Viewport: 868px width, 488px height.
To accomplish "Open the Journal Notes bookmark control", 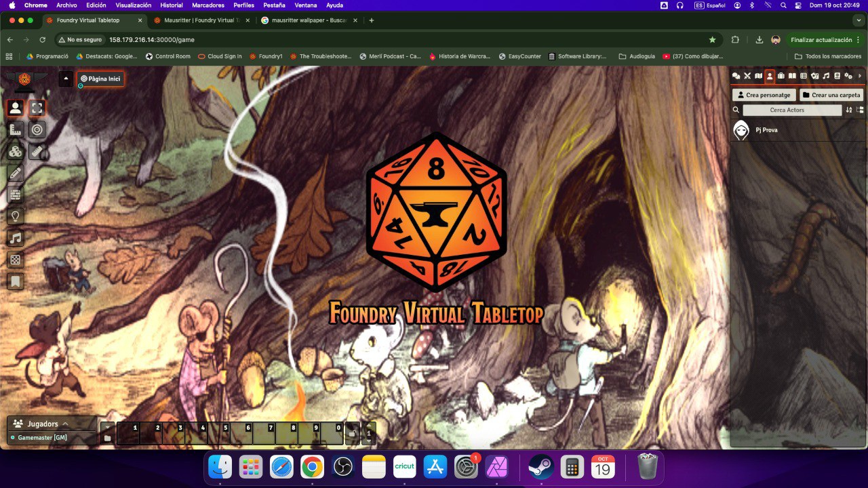I will [16, 281].
